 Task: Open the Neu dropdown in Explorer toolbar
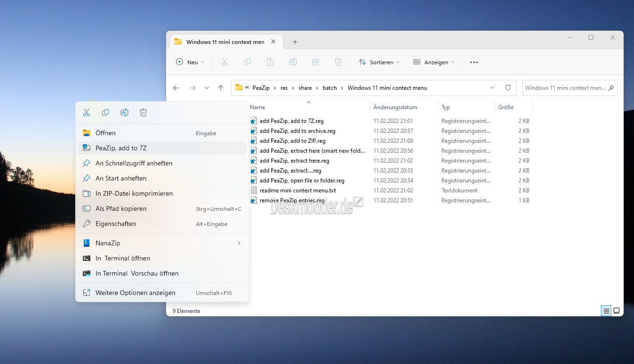point(190,62)
